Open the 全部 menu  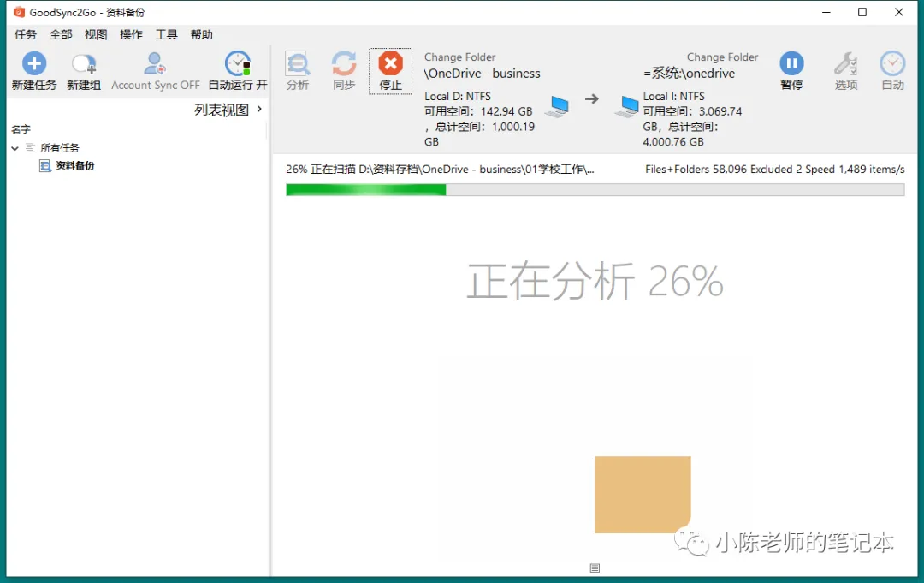coord(61,34)
